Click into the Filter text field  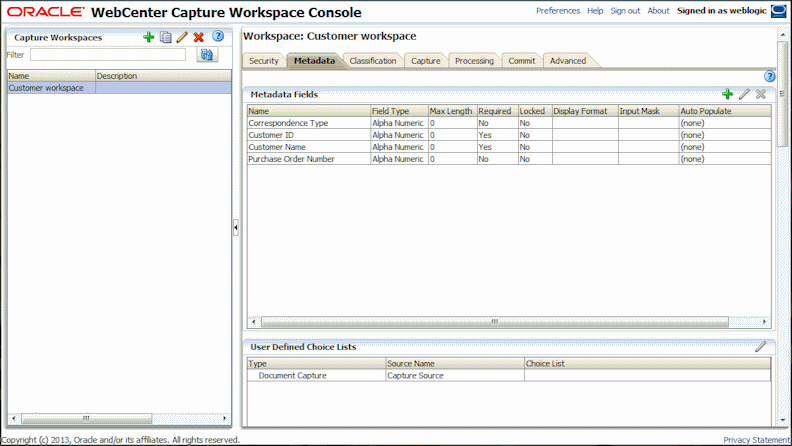coord(108,55)
